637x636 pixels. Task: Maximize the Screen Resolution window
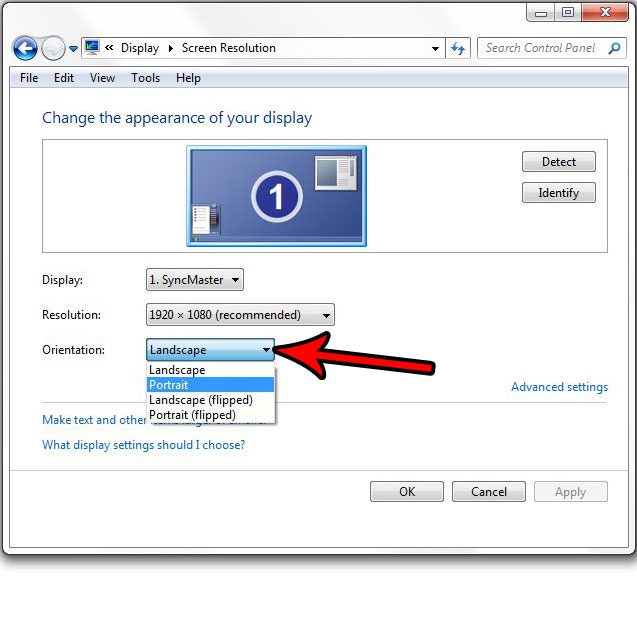pos(568,13)
